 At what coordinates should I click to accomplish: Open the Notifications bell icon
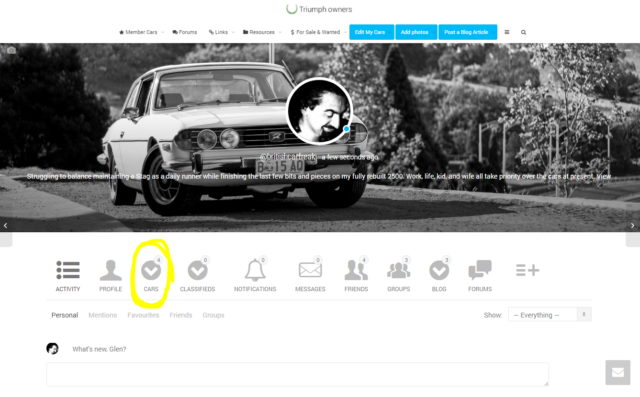255,270
